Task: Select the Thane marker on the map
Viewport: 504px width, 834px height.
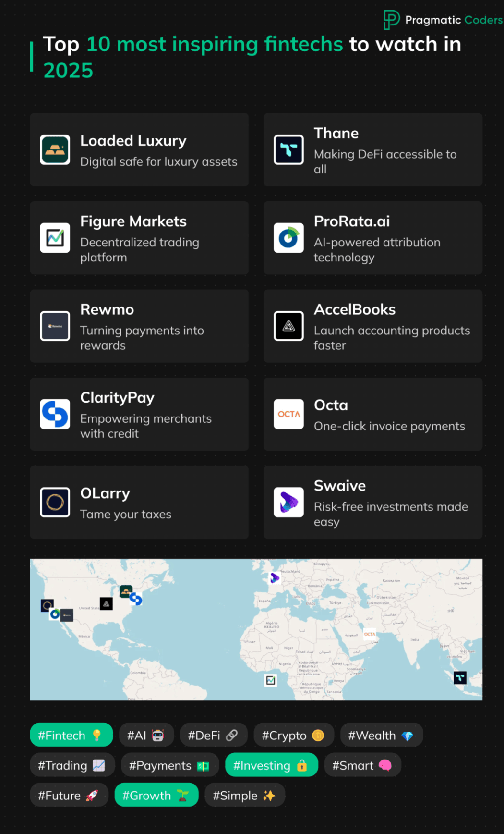Action: click(460, 678)
